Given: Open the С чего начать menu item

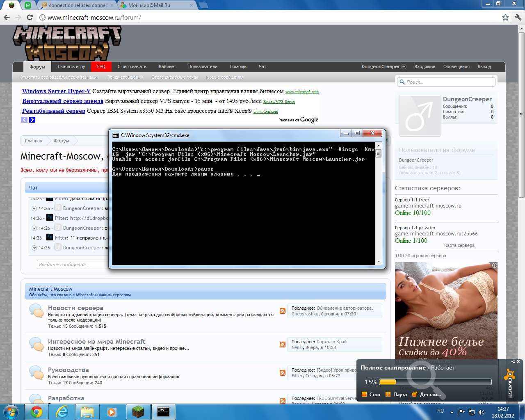Looking at the screenshot, I should [x=132, y=66].
